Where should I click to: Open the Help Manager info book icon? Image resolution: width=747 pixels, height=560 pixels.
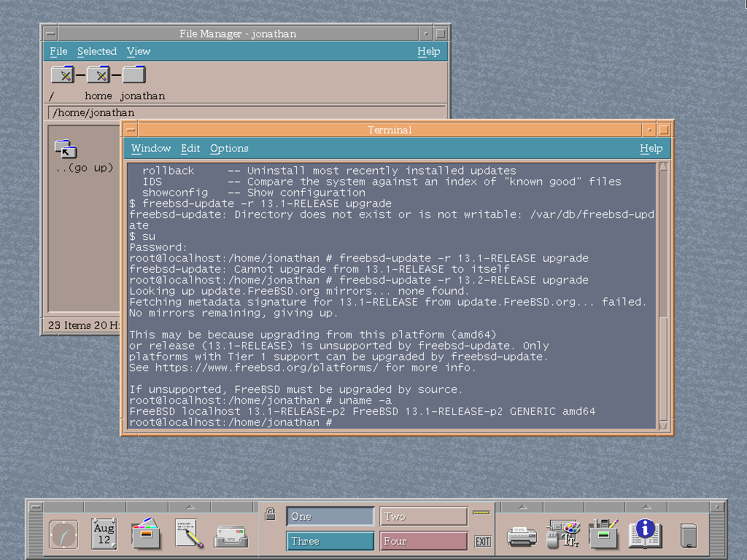[x=645, y=534]
